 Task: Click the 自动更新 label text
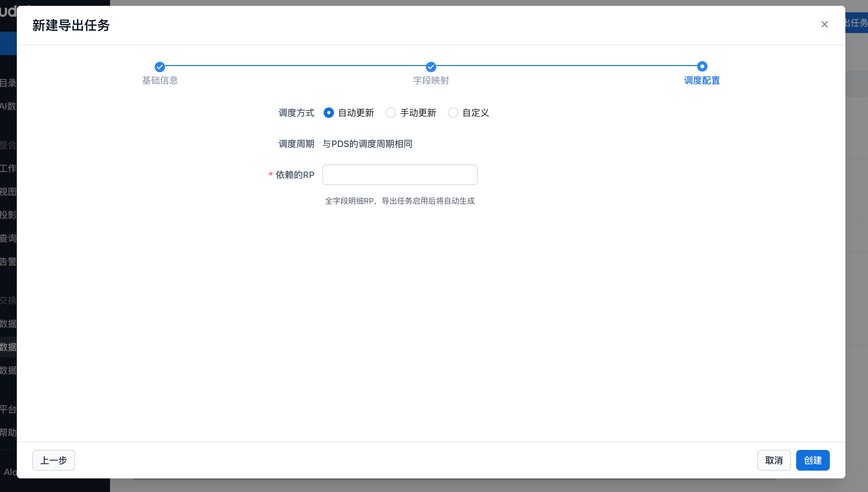[x=356, y=113]
